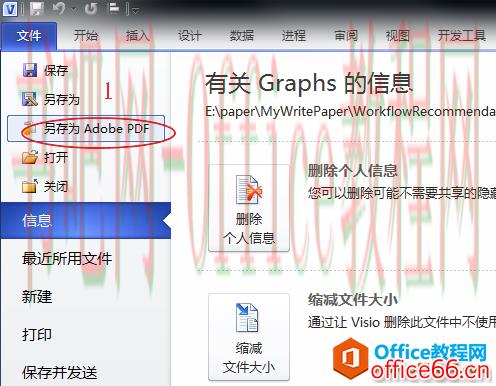The height and width of the screenshot is (386, 496).
Task: Open the 文件 tab
Action: (x=29, y=35)
